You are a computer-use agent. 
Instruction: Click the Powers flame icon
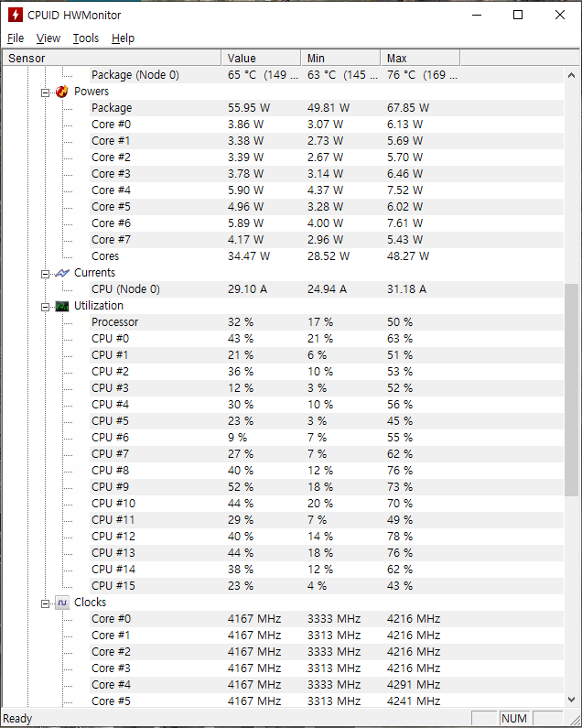(x=61, y=92)
